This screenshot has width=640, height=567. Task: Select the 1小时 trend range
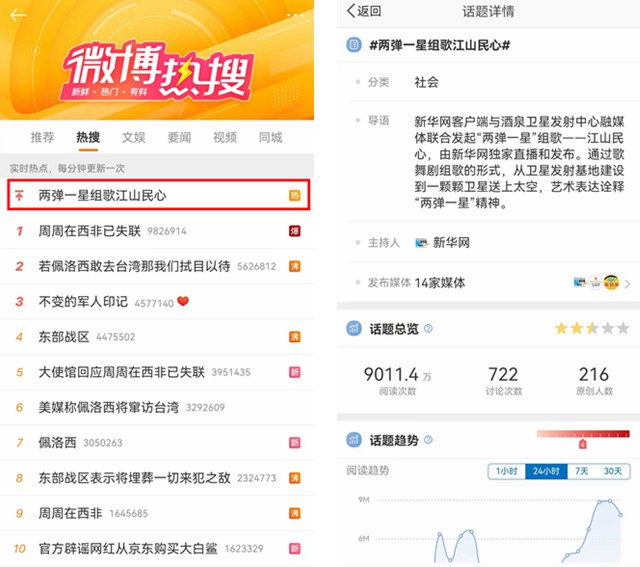point(506,471)
